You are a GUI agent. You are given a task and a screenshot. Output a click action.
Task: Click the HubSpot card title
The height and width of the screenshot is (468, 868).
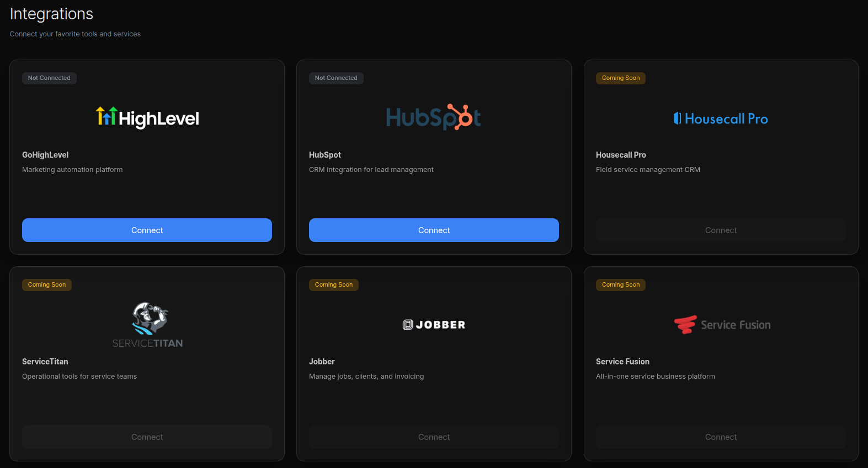click(325, 155)
